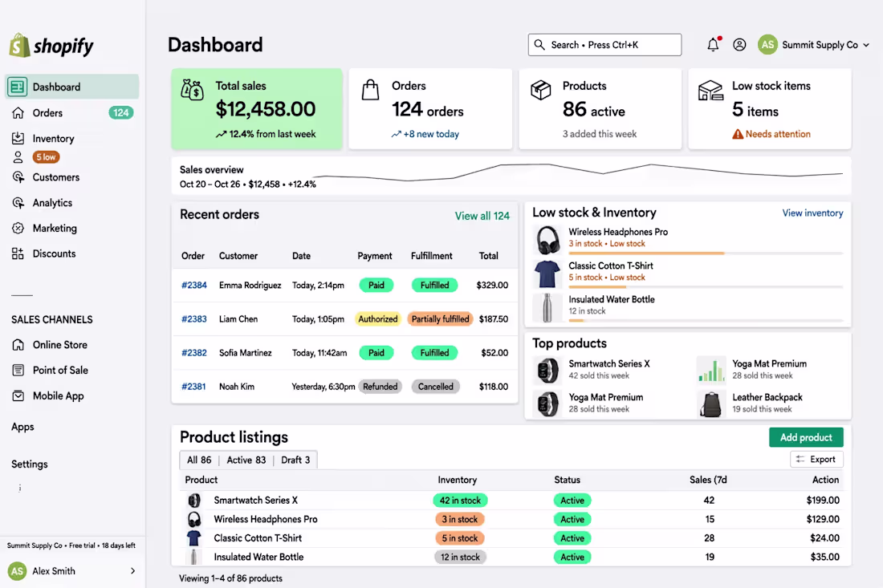This screenshot has width=883, height=588.
Task: Click the Marketing sidebar icon
Action: click(18, 228)
